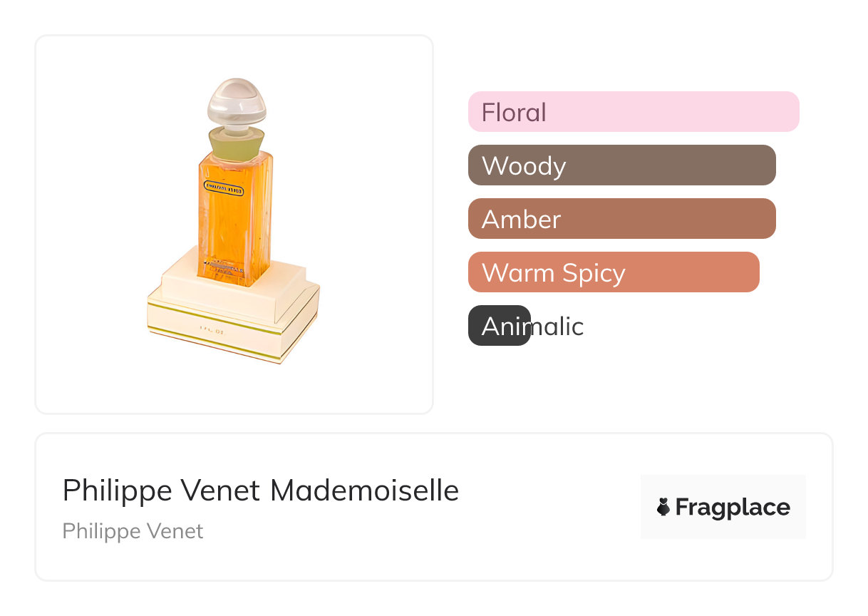Click the Fragplace wordmark text

point(733,507)
